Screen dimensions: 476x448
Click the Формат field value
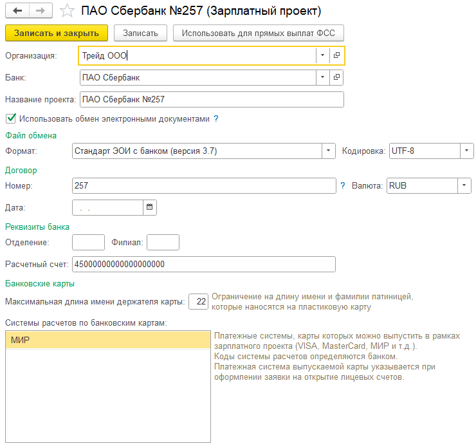197,151
